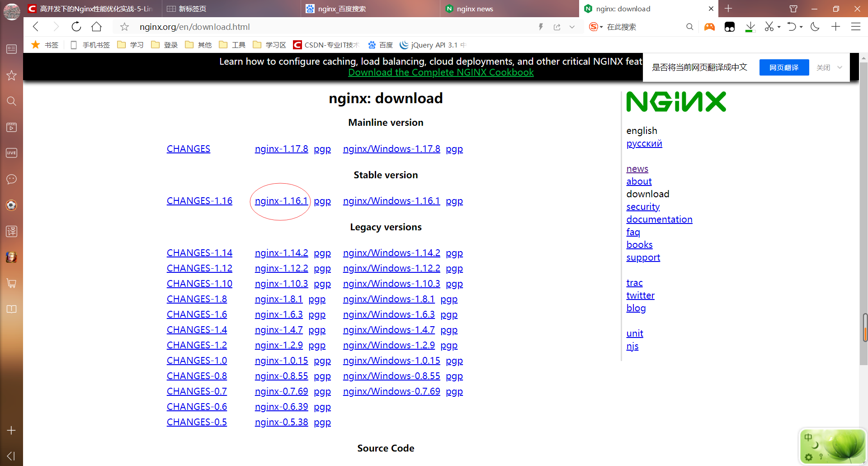868x466 pixels.
Task: Click the sidebar favorites star icon
Action: (x=11, y=75)
